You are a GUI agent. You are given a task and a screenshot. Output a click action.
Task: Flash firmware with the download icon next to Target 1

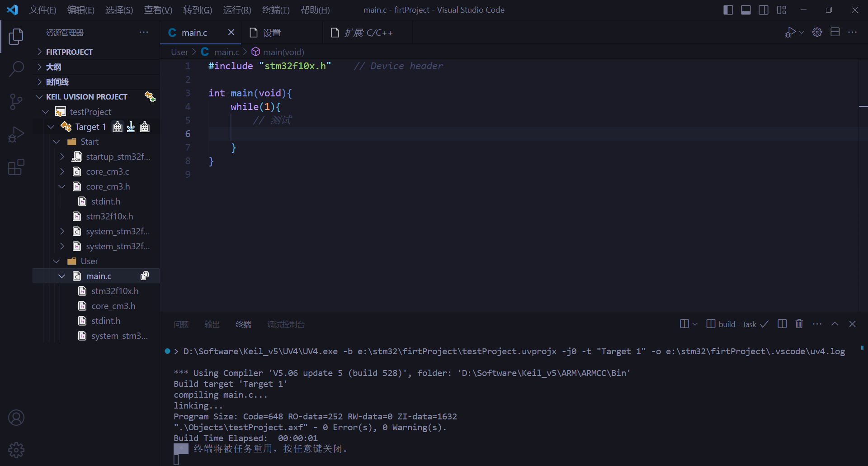[x=131, y=127]
